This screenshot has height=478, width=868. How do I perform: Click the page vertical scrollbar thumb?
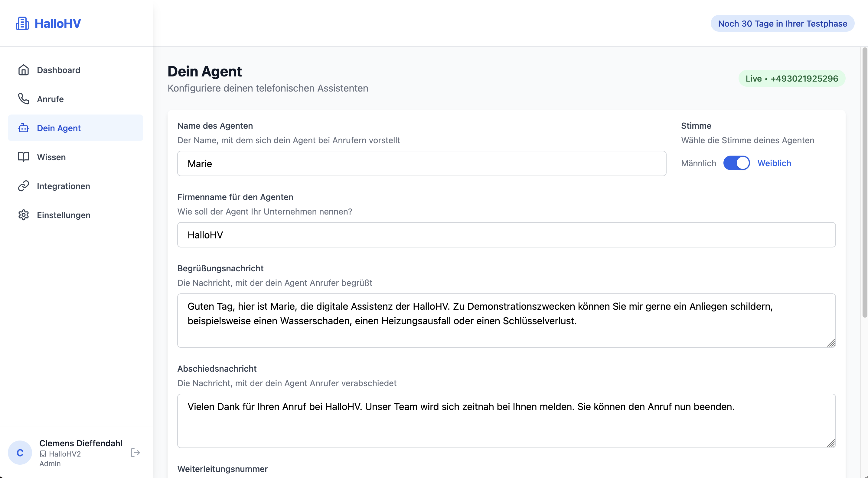coord(865,182)
